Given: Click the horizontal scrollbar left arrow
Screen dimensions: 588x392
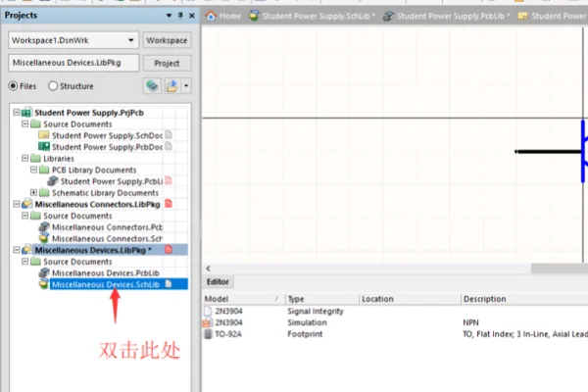Looking at the screenshot, I should click(208, 269).
